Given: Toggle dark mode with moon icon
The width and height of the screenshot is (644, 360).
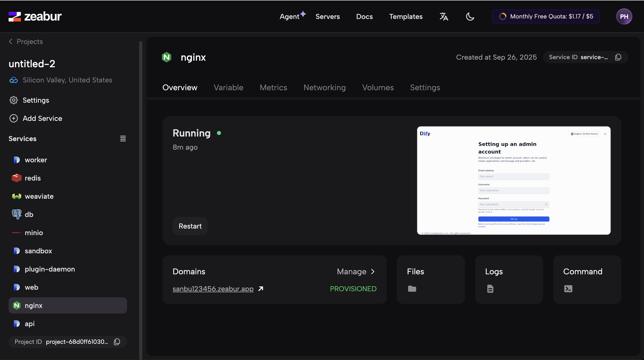Looking at the screenshot, I should click(470, 17).
